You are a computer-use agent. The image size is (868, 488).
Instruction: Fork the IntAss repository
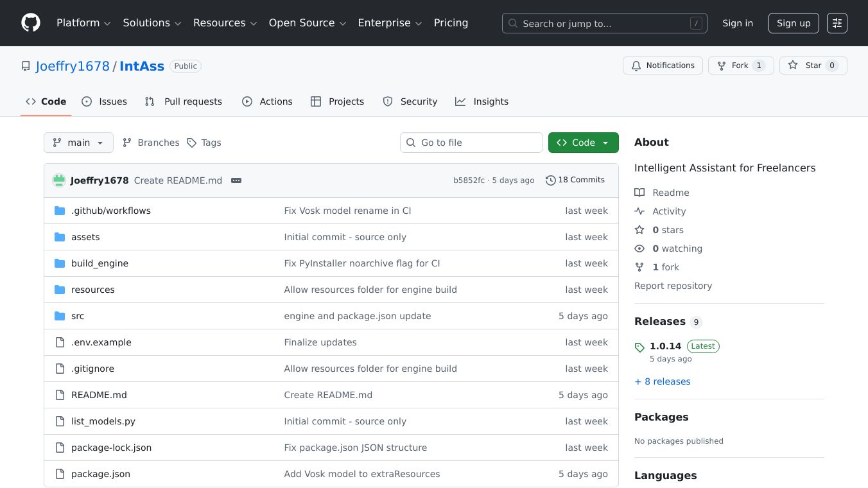(x=740, y=65)
